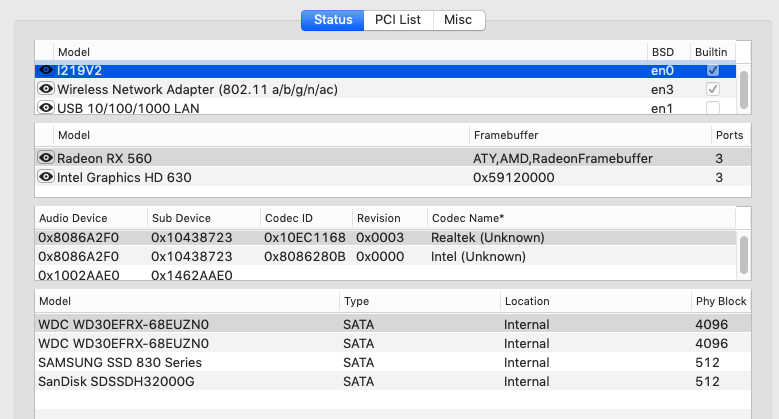The image size is (779, 419).
Task: Select the Radeon RX 560 row
Action: pos(392,158)
